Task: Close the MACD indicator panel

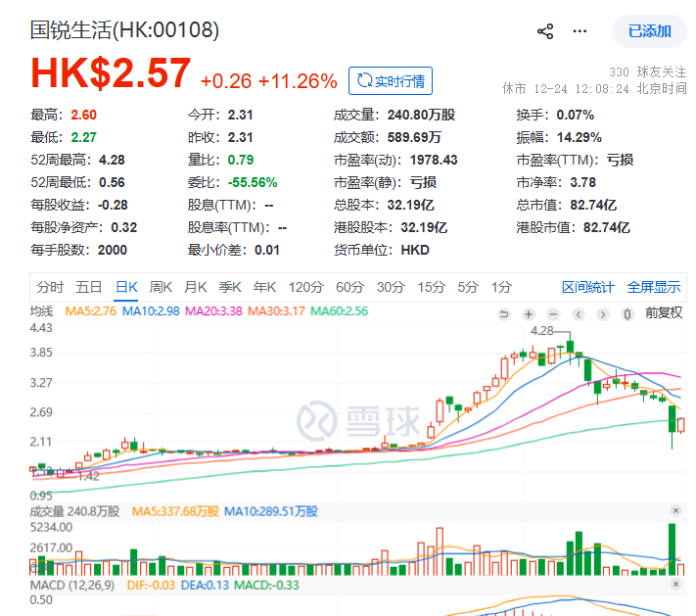Action: [x=675, y=585]
